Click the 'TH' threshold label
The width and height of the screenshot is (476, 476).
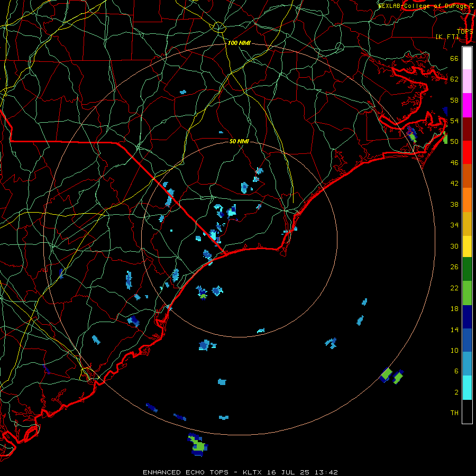(x=454, y=413)
